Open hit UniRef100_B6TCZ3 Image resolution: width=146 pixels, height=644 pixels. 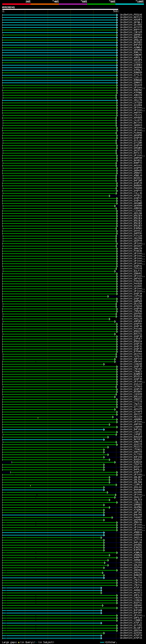131,17
